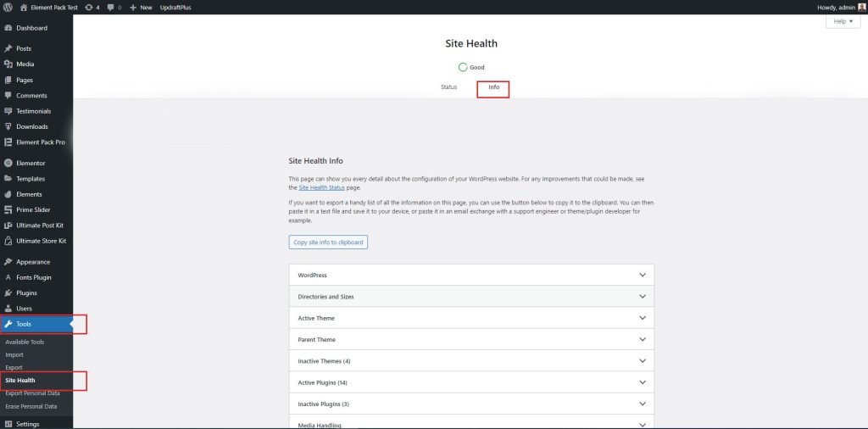Click the Media library sidebar icon
Screen dimensions: 868x429
[8, 64]
